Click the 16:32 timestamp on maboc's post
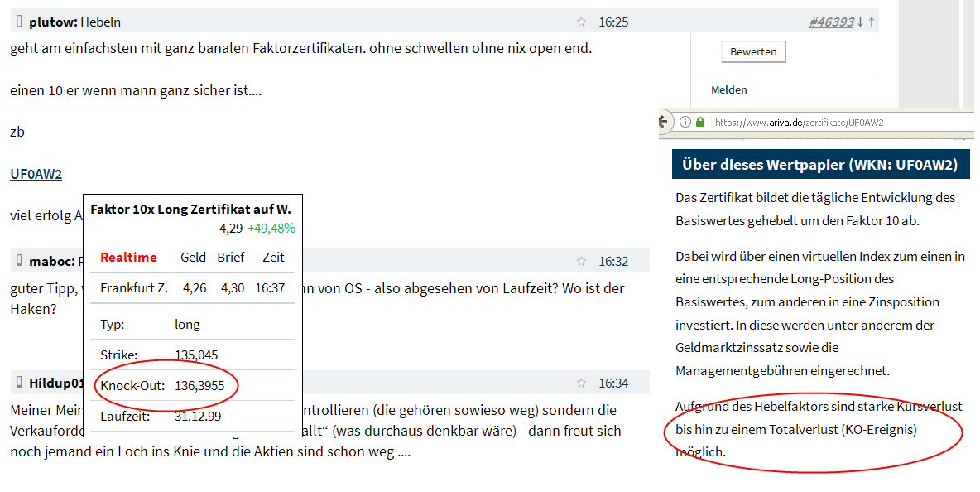 (x=613, y=260)
